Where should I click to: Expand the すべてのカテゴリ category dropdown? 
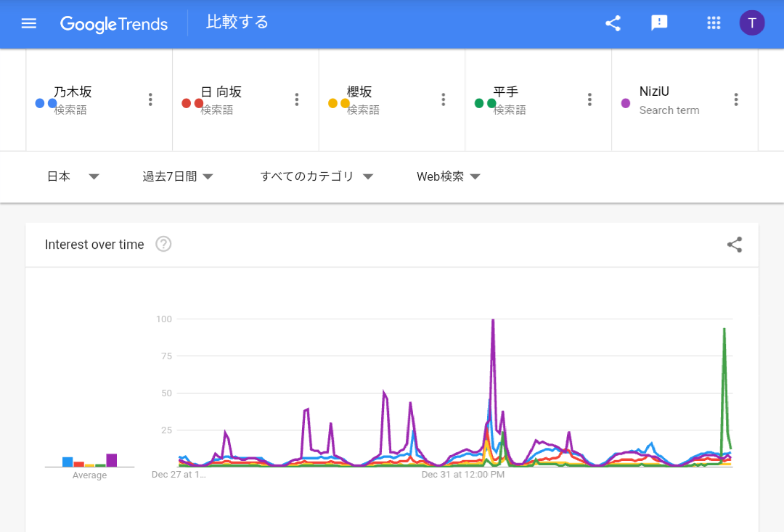(x=317, y=176)
